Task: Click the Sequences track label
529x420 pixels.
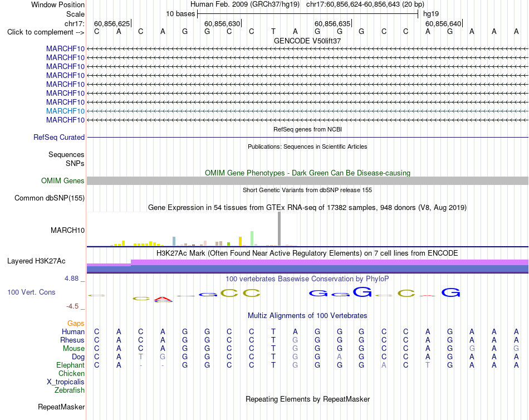Action: [66, 155]
